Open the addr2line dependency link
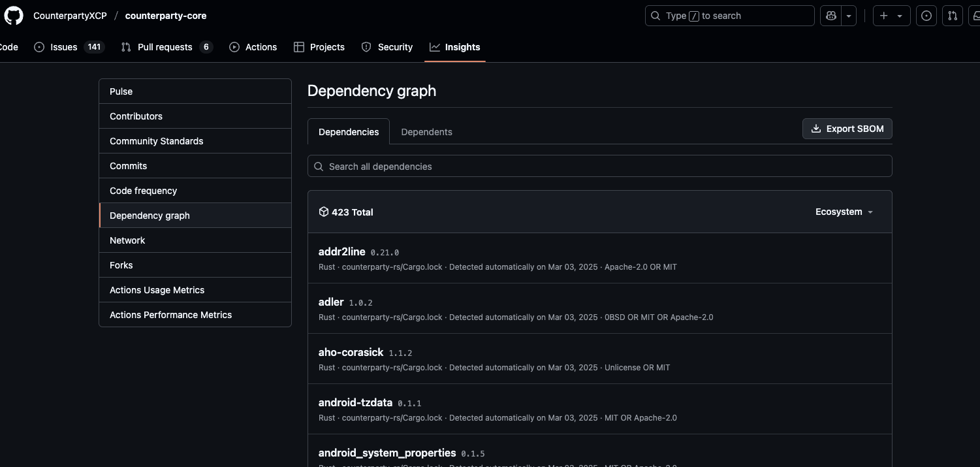The image size is (980, 467). [x=341, y=251]
